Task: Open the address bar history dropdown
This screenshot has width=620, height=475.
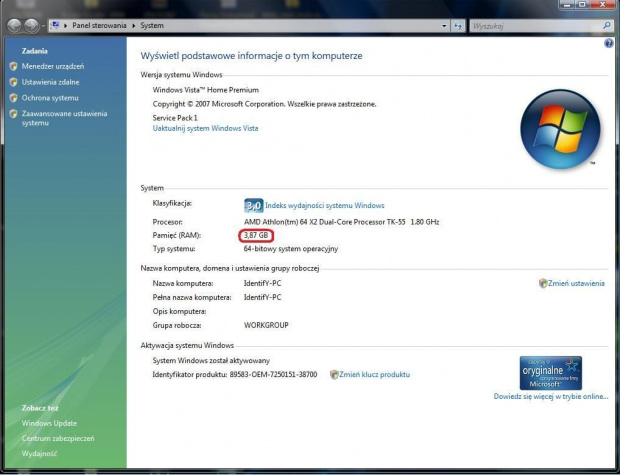Action: 444,26
